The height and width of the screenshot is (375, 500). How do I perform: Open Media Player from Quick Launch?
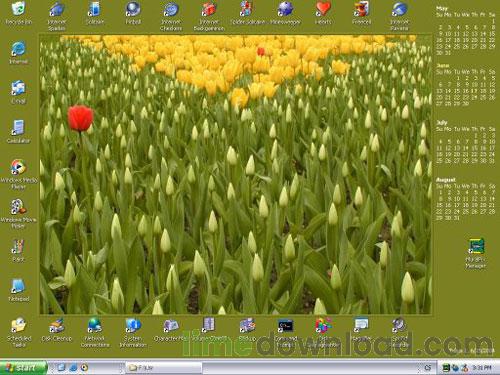point(84,368)
